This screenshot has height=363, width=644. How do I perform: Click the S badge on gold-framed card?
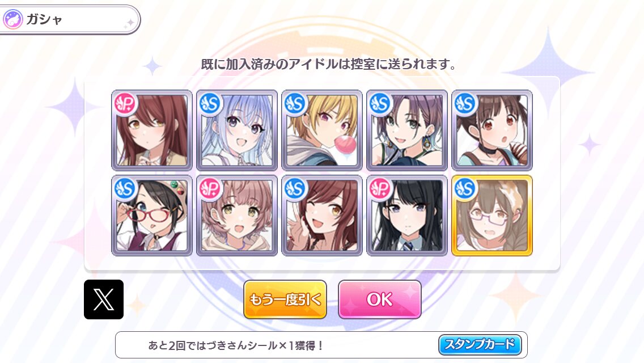465,189
